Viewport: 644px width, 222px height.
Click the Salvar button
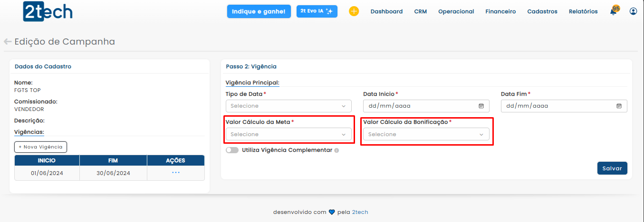pos(612,168)
